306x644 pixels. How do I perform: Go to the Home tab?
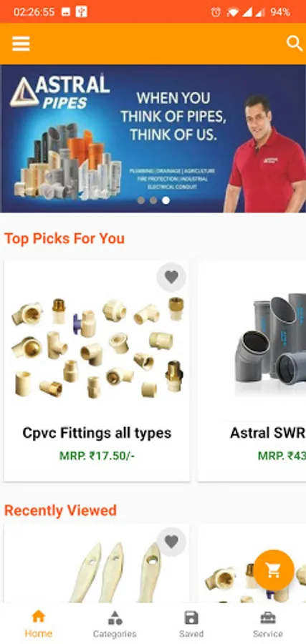tap(38, 623)
